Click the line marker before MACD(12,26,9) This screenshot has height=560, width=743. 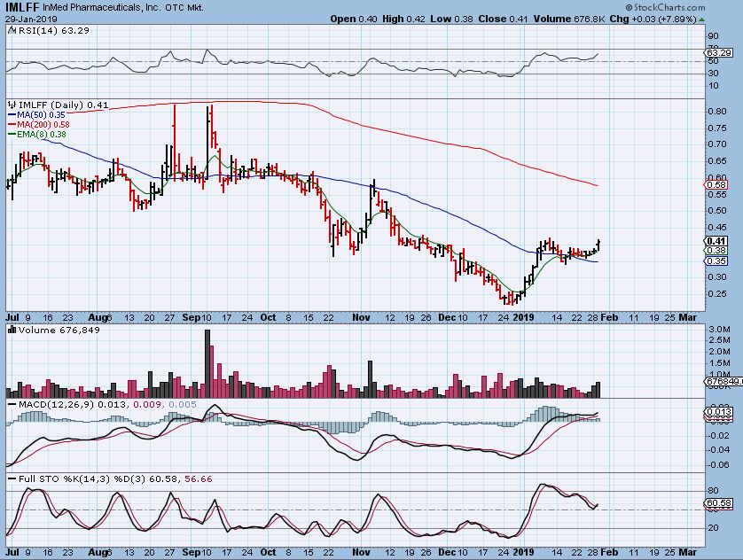(x=12, y=405)
